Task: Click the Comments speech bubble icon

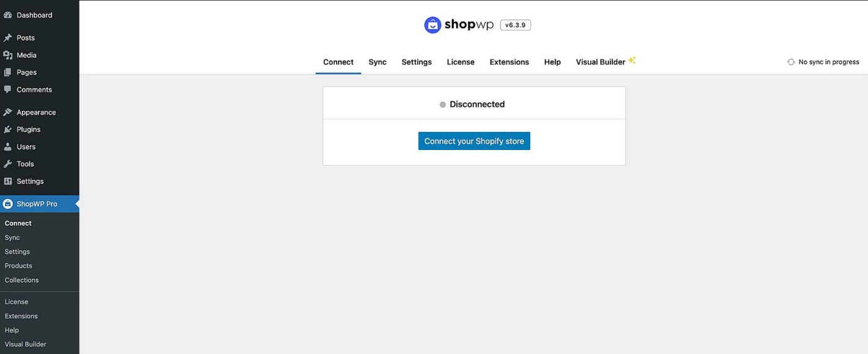Action: 8,89
